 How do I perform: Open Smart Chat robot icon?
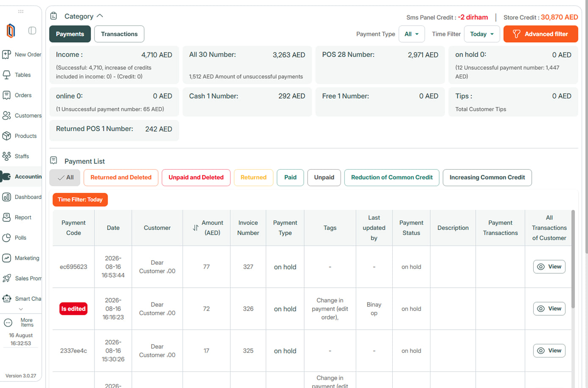[x=6, y=299]
